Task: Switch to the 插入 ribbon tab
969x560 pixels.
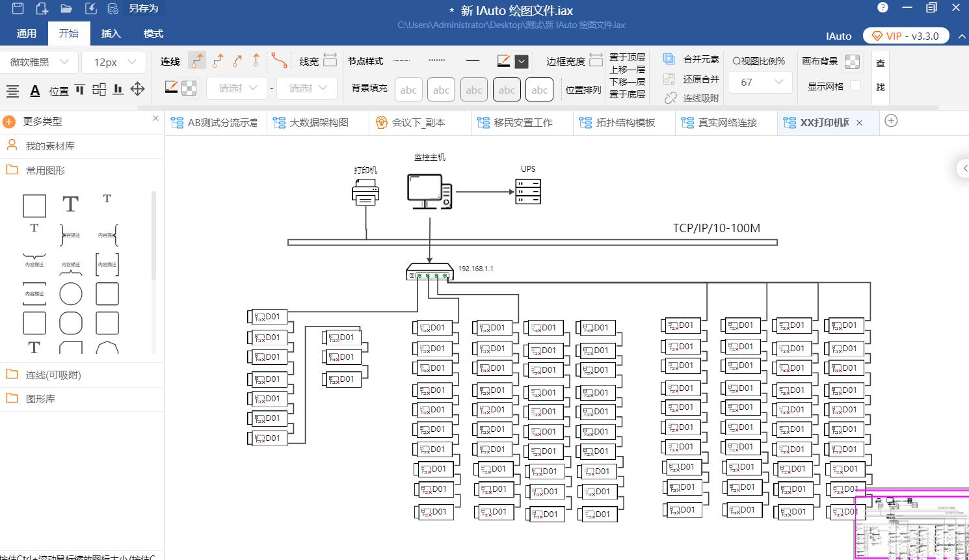Action: point(111,33)
